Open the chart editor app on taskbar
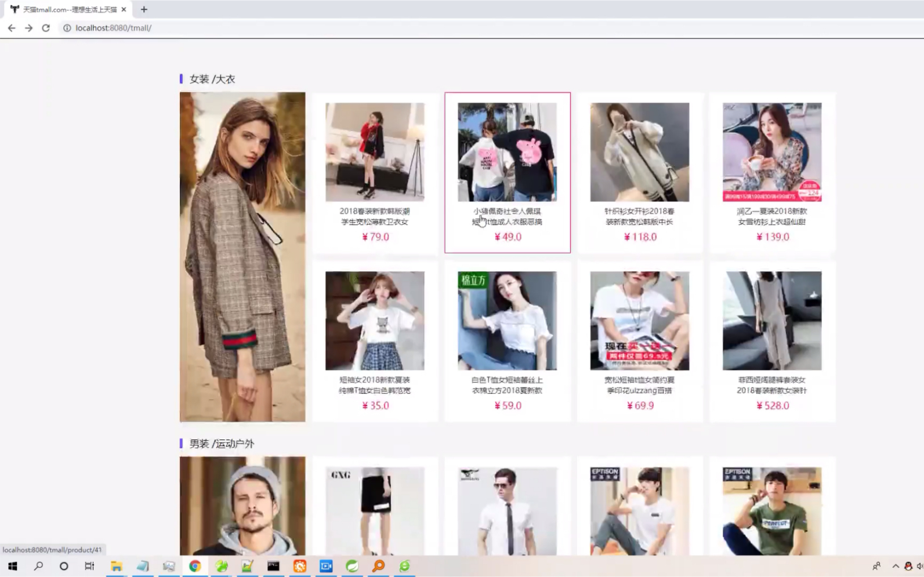This screenshot has width=924, height=577. tap(247, 566)
